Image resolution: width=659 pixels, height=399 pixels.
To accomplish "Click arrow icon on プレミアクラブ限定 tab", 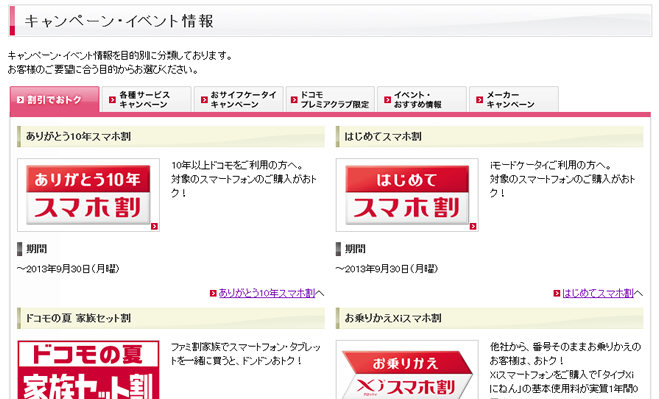I will (294, 100).
